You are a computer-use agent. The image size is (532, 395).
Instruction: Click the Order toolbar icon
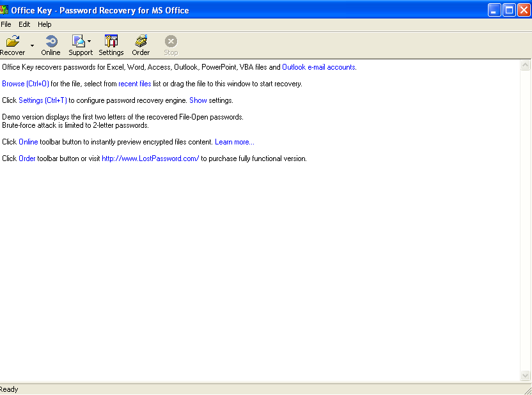click(141, 42)
